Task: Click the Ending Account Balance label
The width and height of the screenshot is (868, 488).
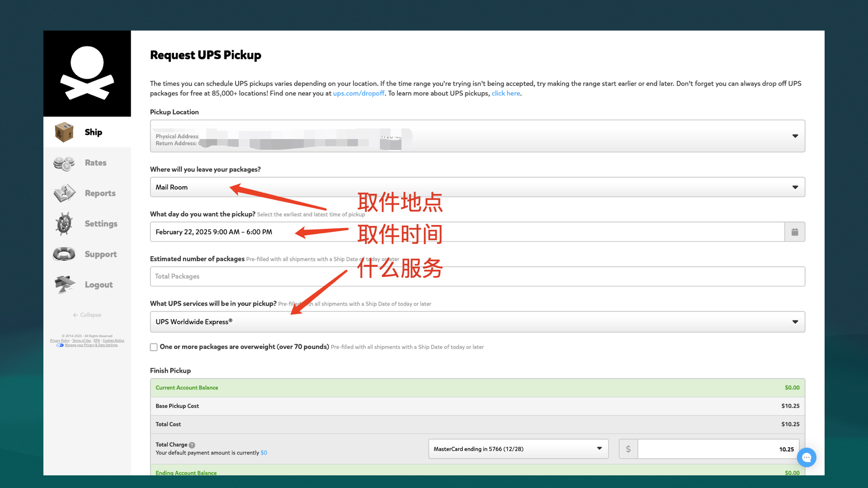Action: [x=186, y=473]
